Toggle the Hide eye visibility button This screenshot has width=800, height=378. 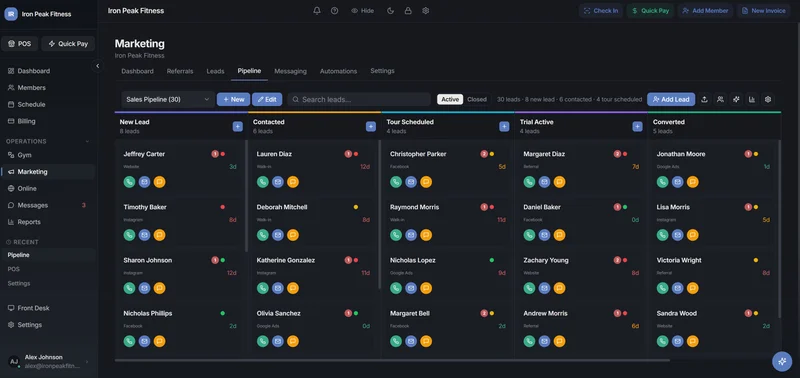click(x=362, y=11)
